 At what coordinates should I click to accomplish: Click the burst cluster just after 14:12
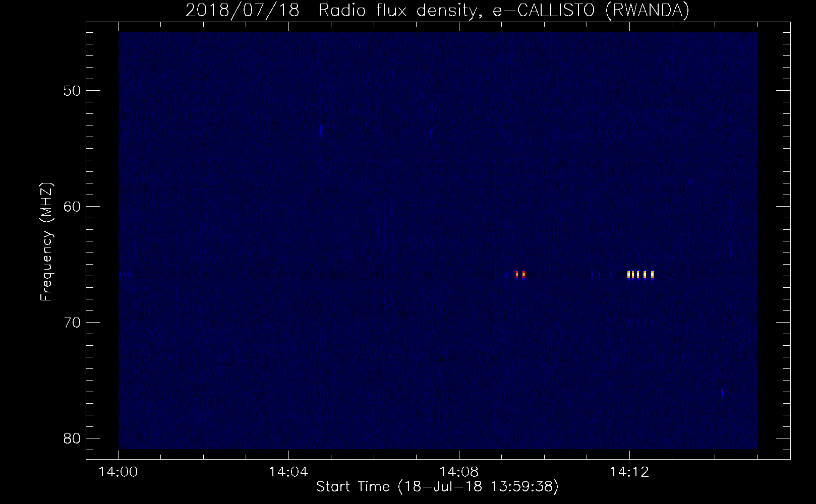coord(640,275)
